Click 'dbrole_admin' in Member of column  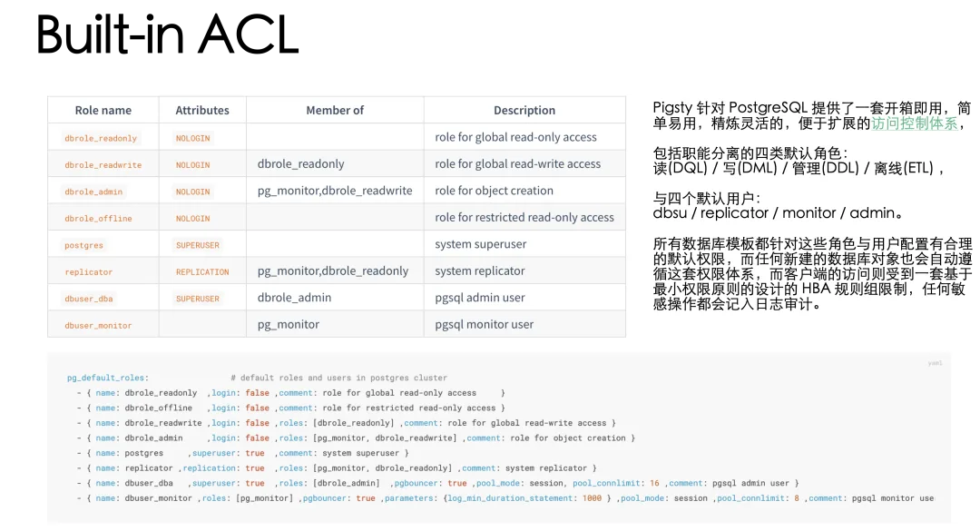[x=294, y=298]
